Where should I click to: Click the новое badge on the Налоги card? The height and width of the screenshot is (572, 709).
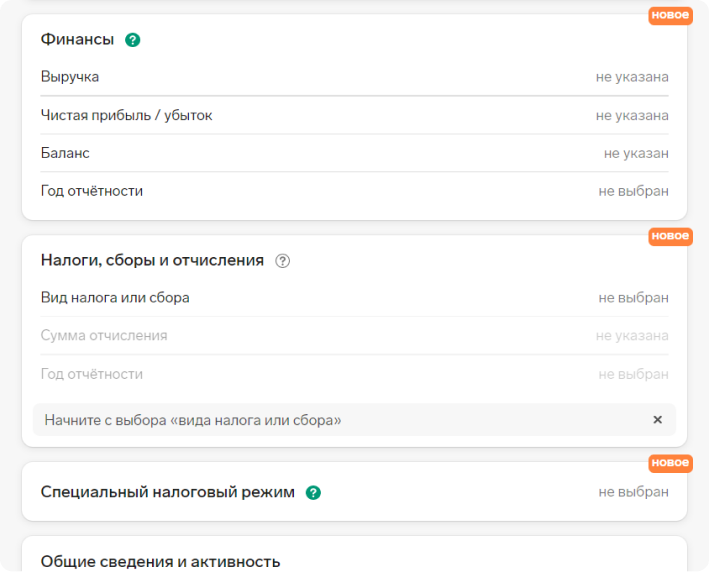670,236
